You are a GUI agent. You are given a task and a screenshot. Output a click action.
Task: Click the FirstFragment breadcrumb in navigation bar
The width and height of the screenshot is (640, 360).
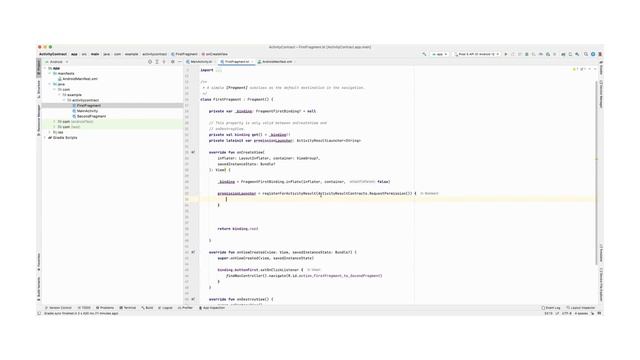click(184, 54)
